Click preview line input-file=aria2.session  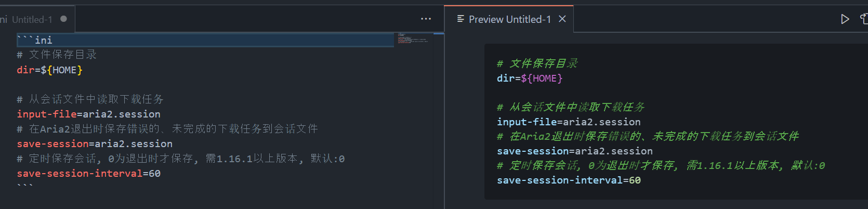coord(569,122)
